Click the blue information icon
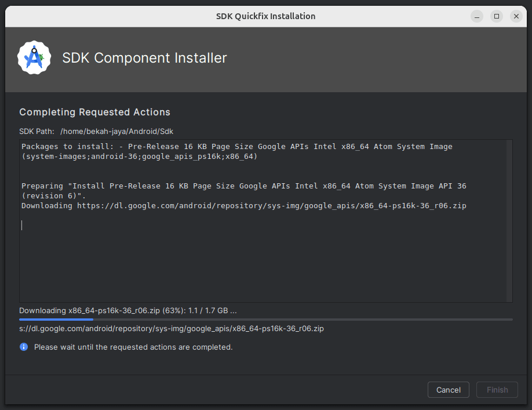This screenshot has width=532, height=410. pos(24,347)
